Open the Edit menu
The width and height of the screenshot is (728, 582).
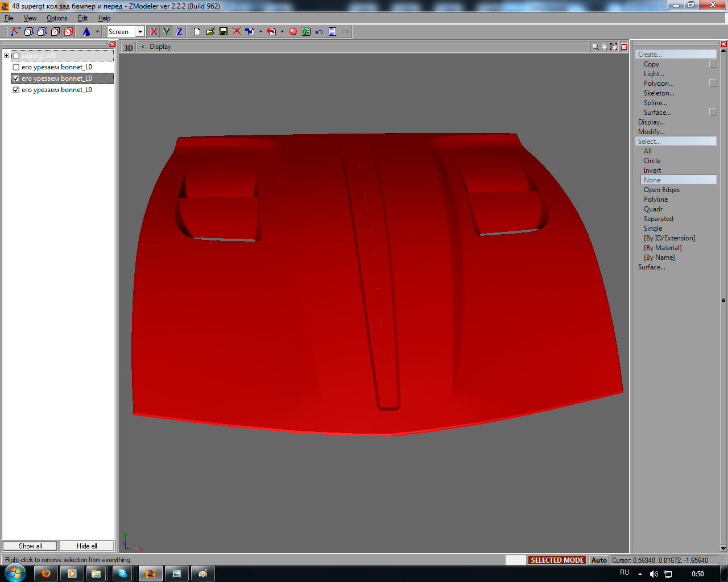click(x=83, y=18)
